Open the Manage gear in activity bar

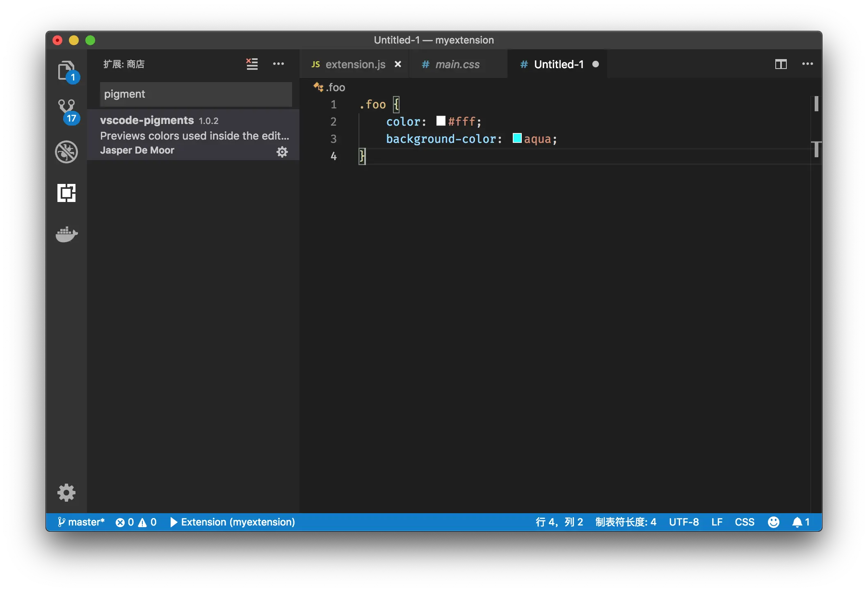66,492
